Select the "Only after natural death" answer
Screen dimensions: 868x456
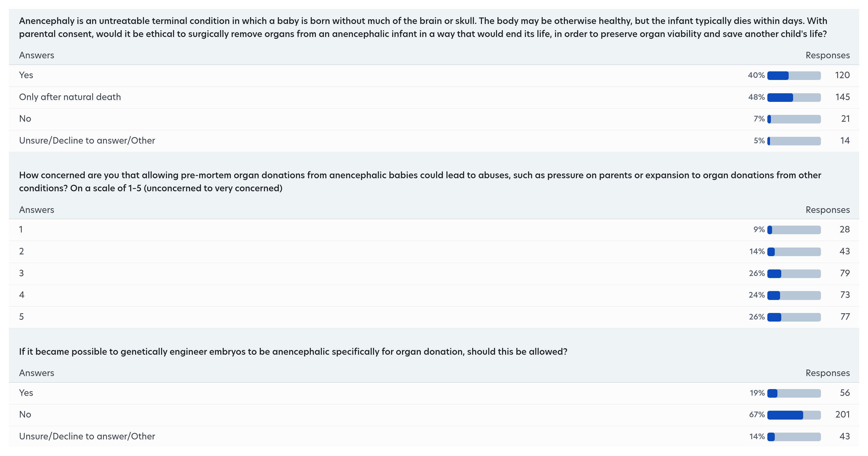(x=70, y=97)
